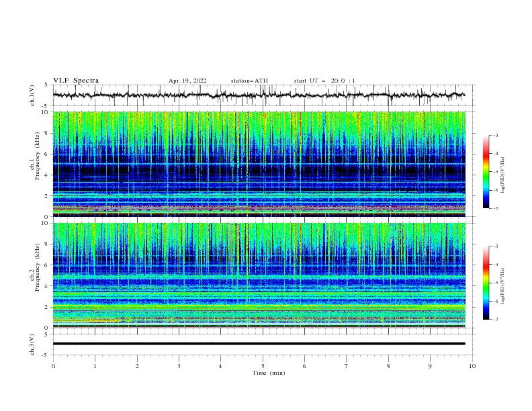The image size is (532, 411).
Task: Click time axis tick label '10'
Action: pyautogui.click(x=472, y=366)
